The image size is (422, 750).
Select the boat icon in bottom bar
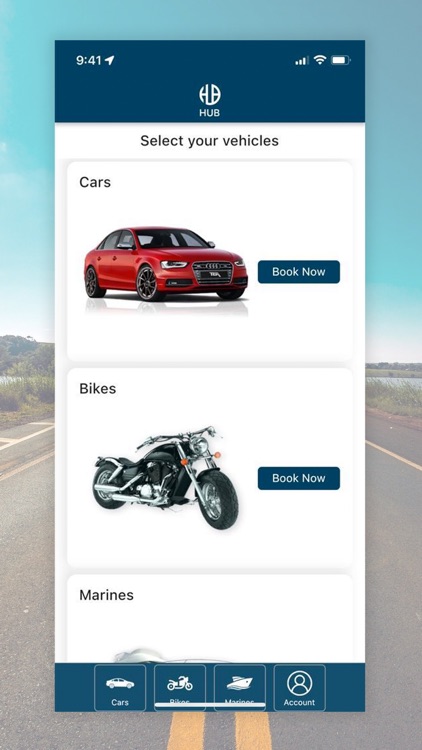[239, 683]
